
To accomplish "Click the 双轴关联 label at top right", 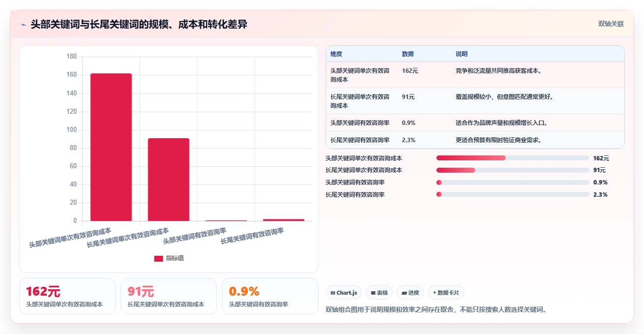I will click(x=611, y=24).
